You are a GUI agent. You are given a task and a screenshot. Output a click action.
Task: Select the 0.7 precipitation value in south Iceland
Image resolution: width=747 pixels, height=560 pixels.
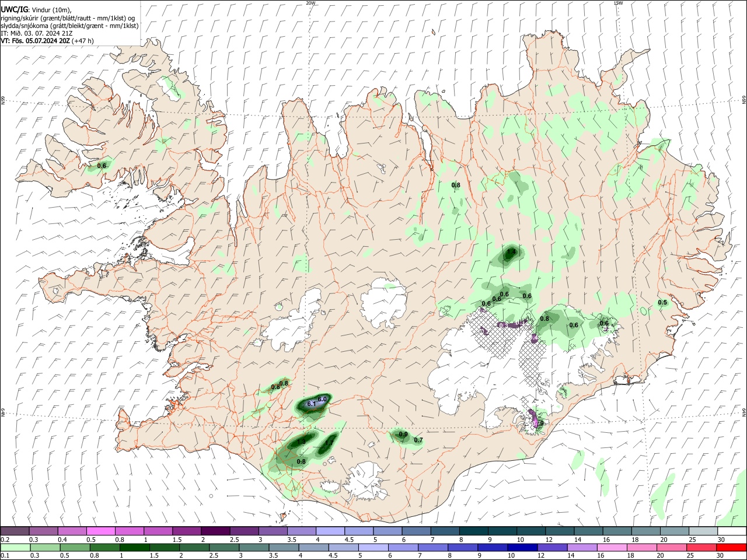click(x=418, y=440)
